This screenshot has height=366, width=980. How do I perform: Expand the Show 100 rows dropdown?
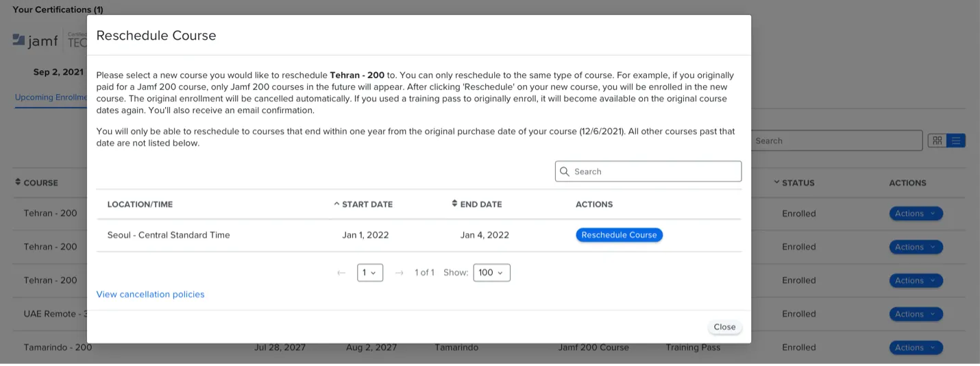pos(491,273)
